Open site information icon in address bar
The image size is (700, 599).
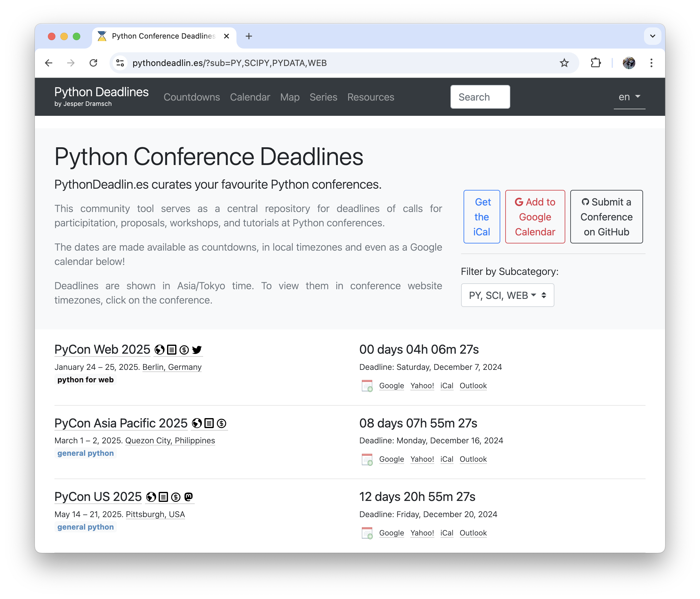tap(120, 63)
